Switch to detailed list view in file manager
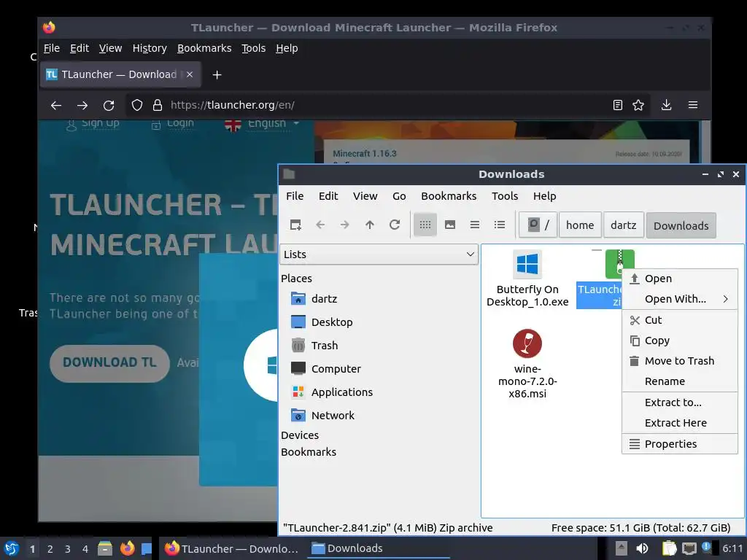The image size is (747, 560). point(500,225)
